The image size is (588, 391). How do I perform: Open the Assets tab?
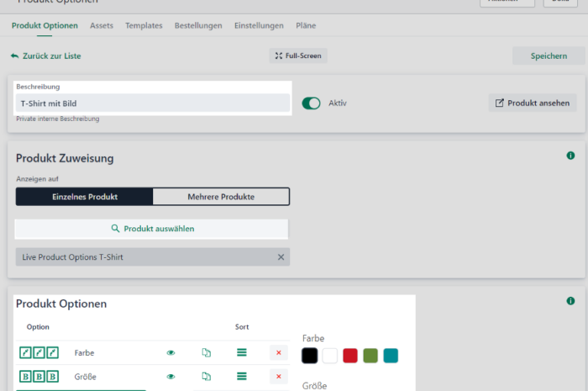[x=102, y=25]
